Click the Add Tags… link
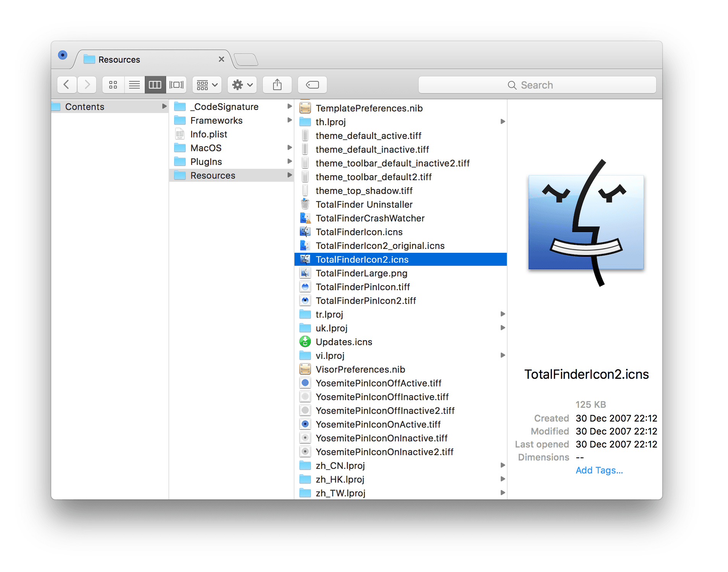The width and height of the screenshot is (728, 572). (599, 470)
